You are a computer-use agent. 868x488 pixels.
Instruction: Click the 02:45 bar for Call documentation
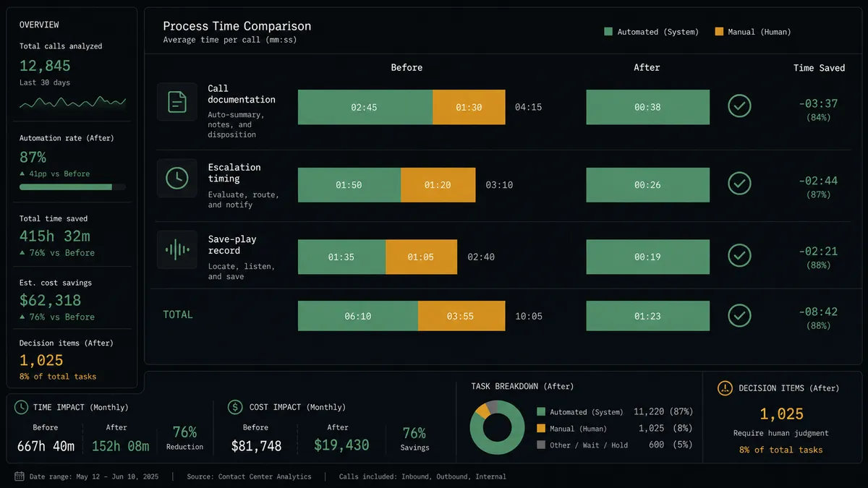tap(365, 107)
